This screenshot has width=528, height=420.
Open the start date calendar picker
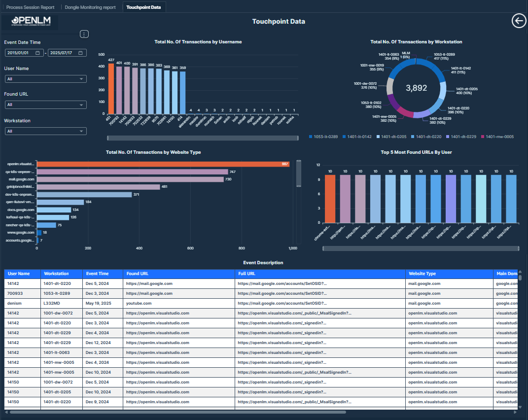pos(37,53)
